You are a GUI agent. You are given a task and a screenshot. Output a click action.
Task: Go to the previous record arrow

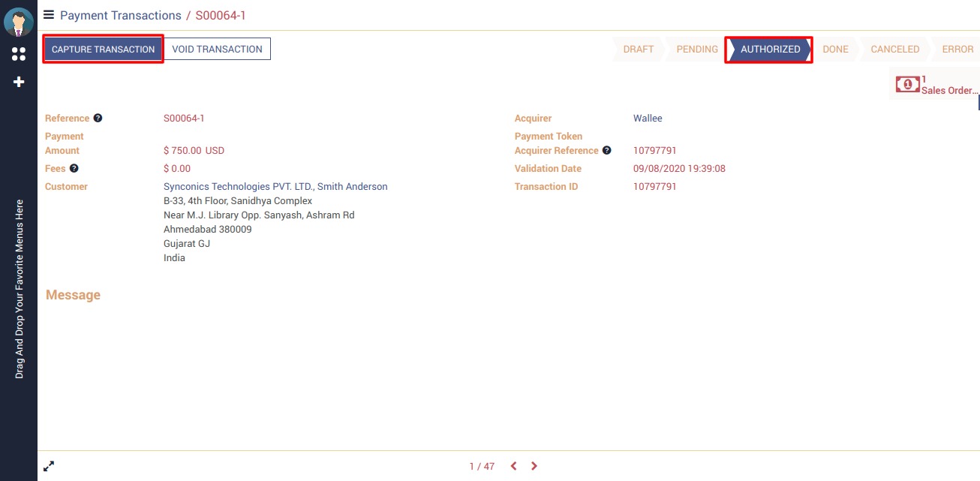point(513,466)
